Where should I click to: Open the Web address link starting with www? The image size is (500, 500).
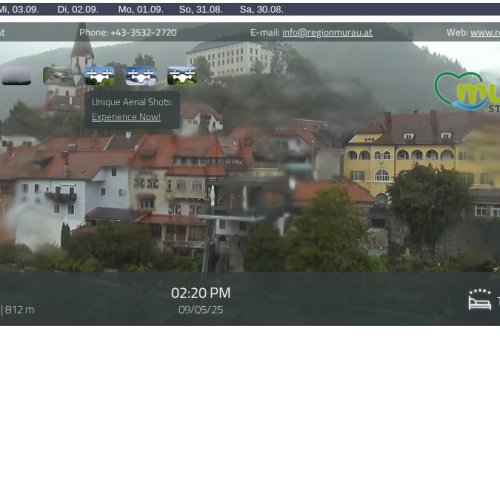485,32
